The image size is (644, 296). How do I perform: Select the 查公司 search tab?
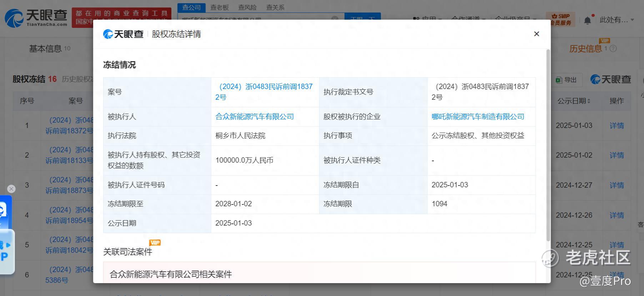[191, 8]
